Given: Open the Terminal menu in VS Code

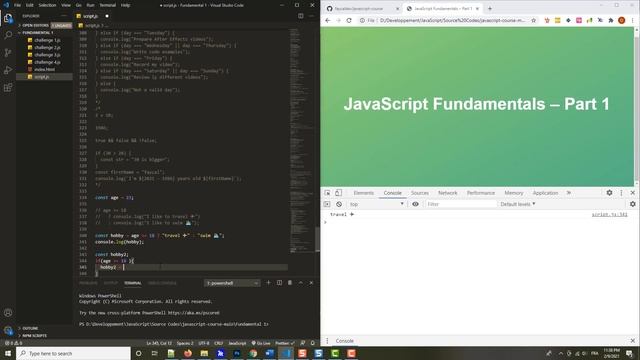Looking at the screenshot, I should pyautogui.click(x=108, y=5).
